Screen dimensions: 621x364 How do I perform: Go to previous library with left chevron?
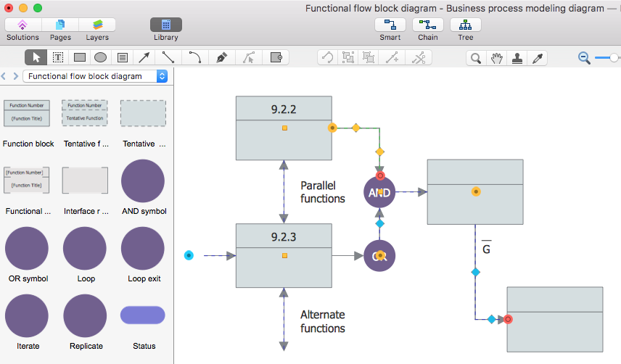pos(4,76)
